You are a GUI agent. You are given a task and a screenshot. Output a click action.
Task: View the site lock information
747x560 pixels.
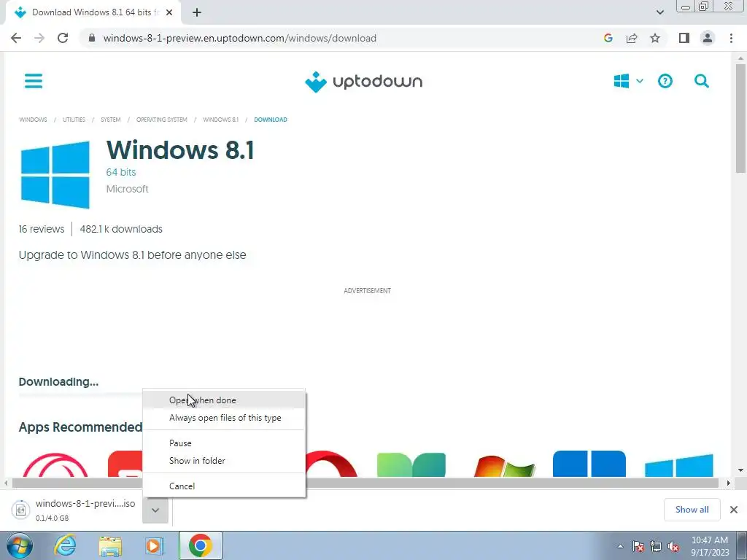(x=92, y=38)
